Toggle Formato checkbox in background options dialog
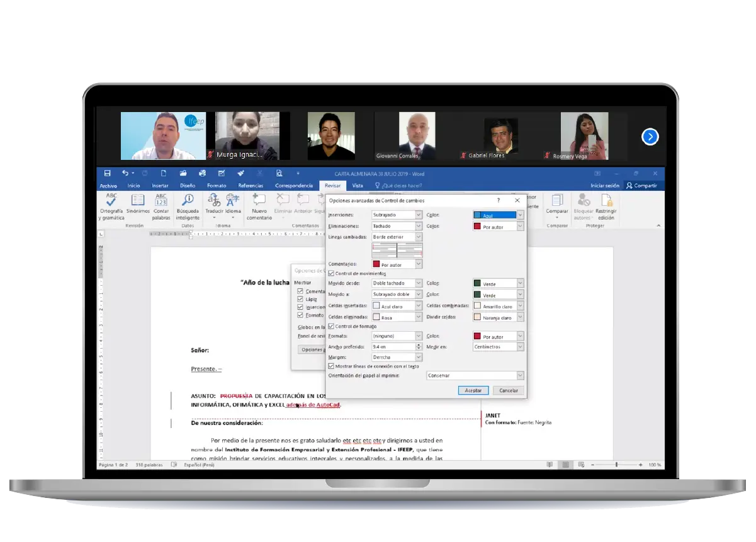This screenshot has width=756, height=542. click(301, 315)
